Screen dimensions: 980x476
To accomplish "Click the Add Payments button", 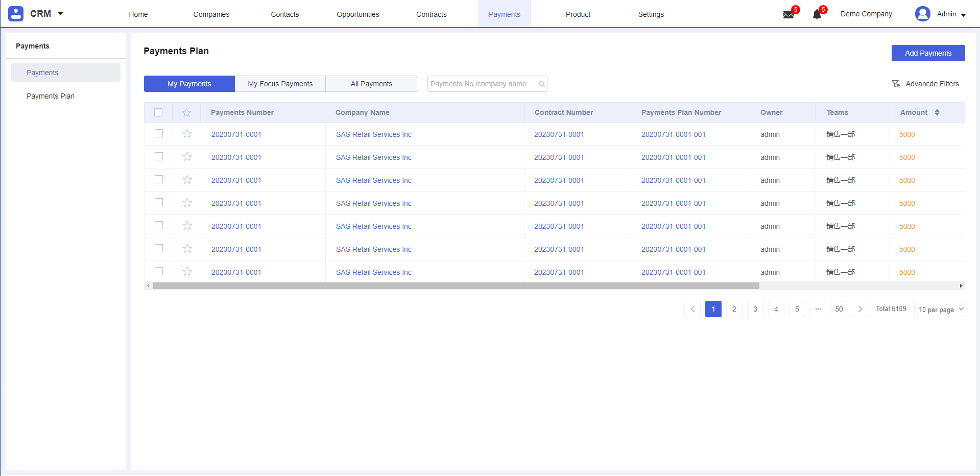I will [928, 53].
